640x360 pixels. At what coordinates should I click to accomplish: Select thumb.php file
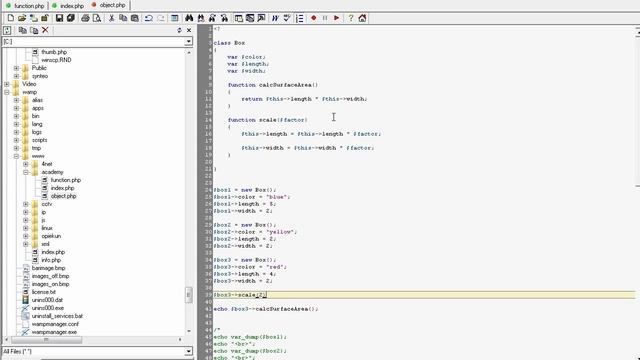(54, 52)
